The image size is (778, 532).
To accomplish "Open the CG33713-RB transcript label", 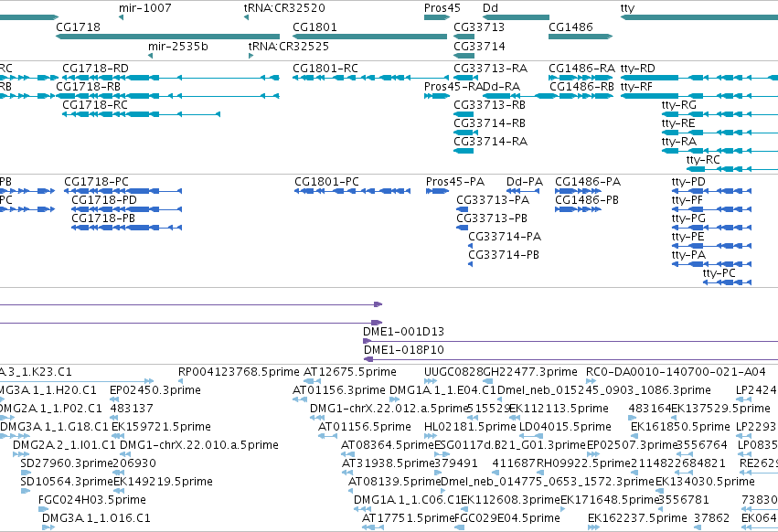I will pyautogui.click(x=489, y=105).
